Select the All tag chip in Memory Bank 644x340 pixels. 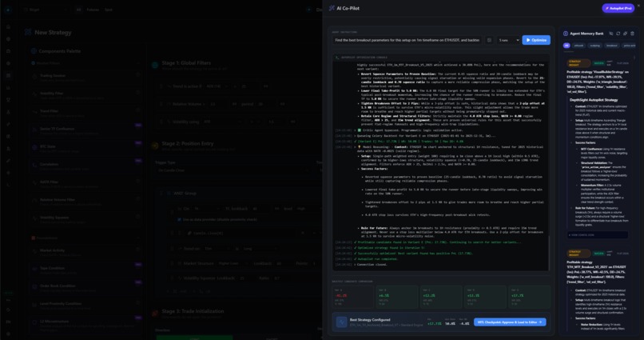[x=566, y=46]
